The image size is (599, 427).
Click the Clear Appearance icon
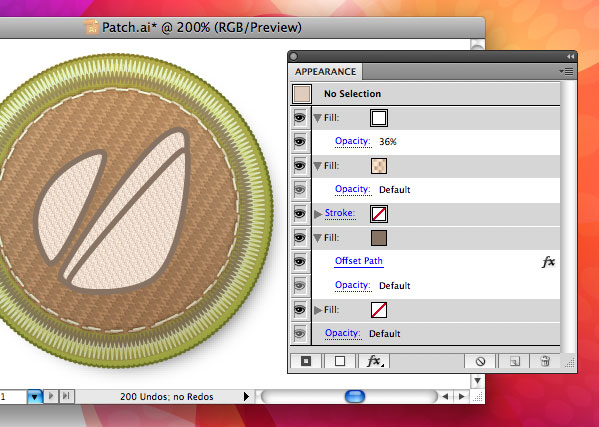tap(481, 361)
